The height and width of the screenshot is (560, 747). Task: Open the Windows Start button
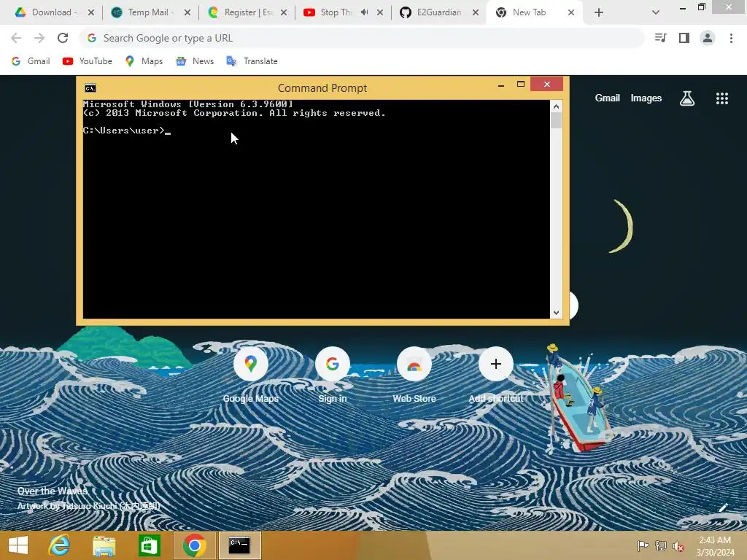(x=18, y=545)
